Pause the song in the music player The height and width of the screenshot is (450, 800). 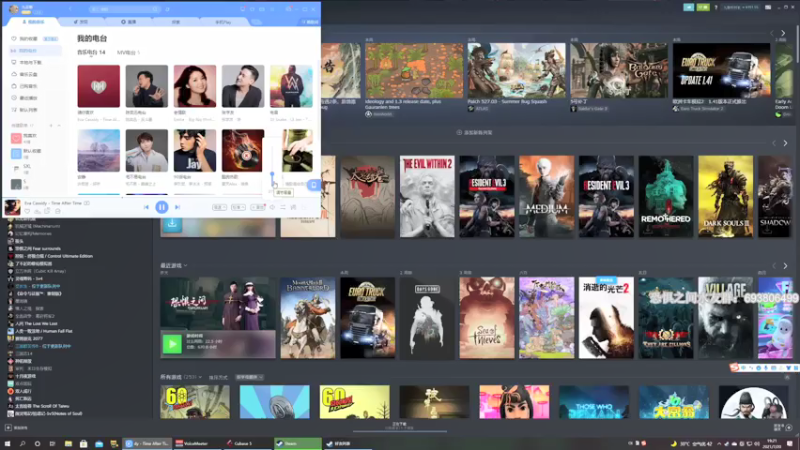click(162, 207)
